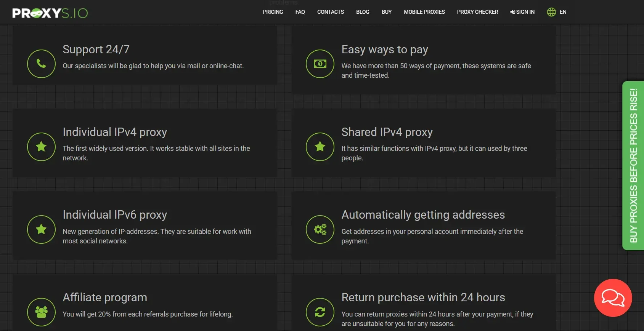Click the Affiliate program heading
This screenshot has height=331, width=644.
pos(105,297)
